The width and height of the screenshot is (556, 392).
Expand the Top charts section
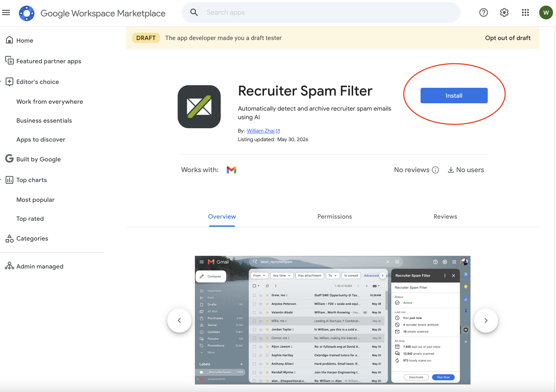pos(31,180)
